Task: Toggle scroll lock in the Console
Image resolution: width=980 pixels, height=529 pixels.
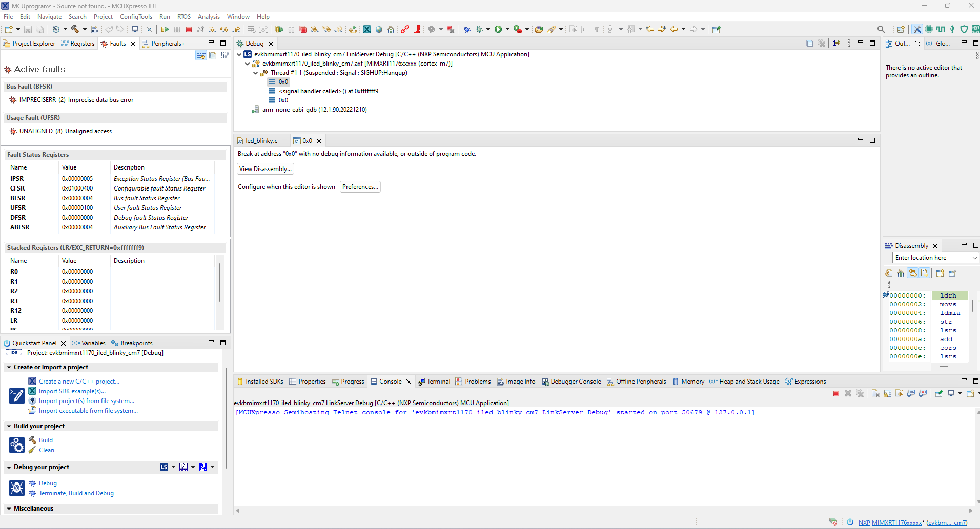Action: coord(887,393)
